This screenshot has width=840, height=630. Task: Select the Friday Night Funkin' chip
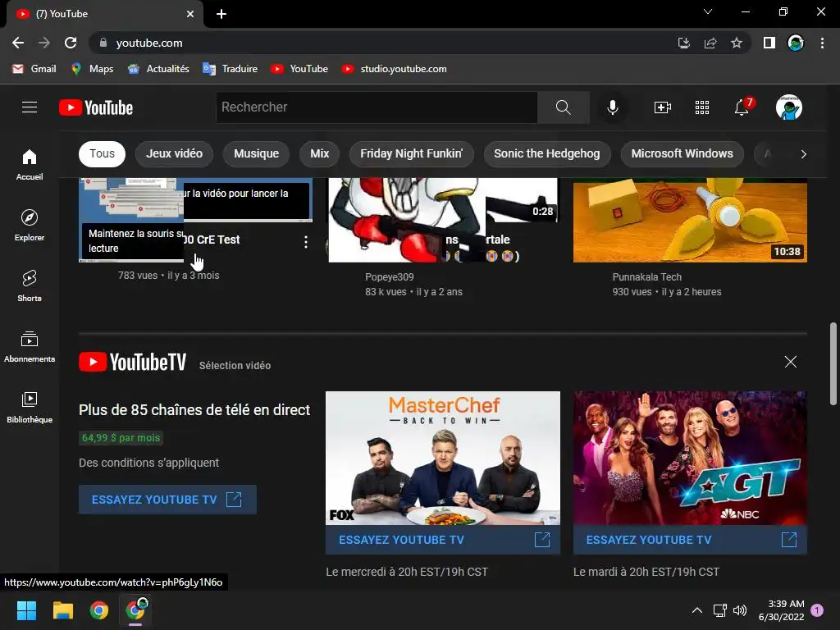coord(412,153)
